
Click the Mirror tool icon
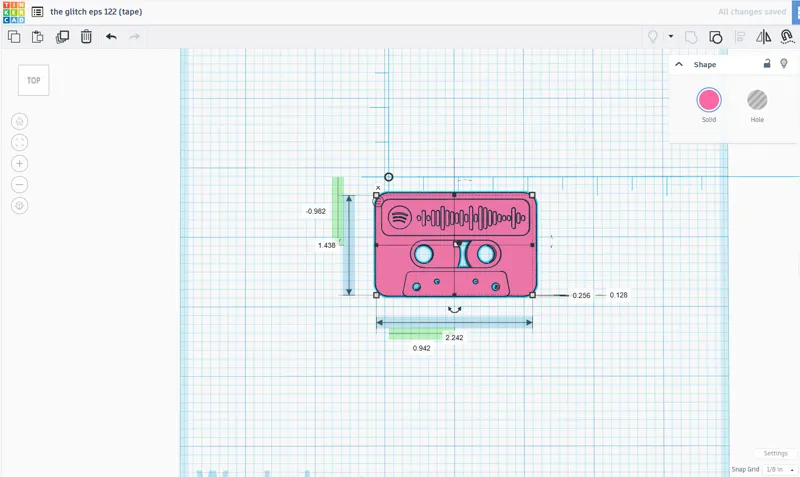tap(763, 37)
